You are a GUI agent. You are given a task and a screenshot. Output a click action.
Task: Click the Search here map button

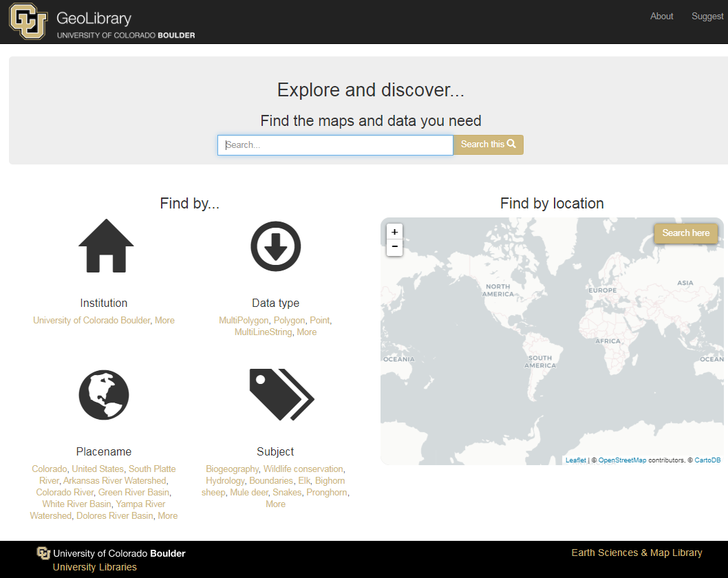685,233
